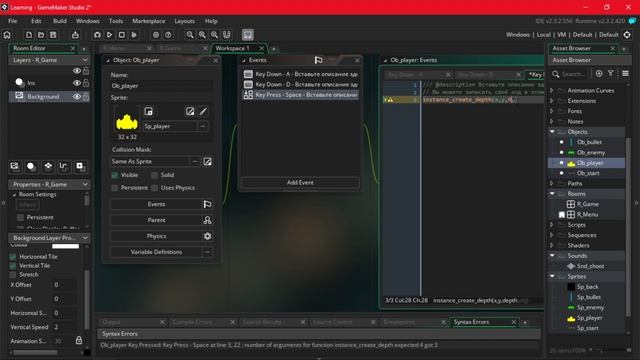
Task: Collapse the Sprites folder
Action: pyautogui.click(x=552, y=276)
